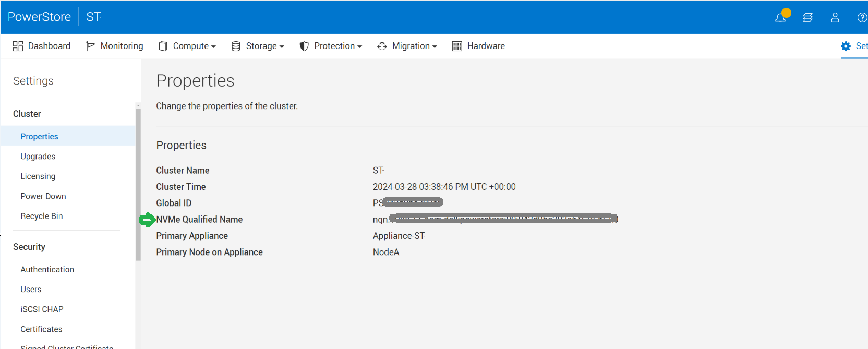Image resolution: width=868 pixels, height=349 pixels.
Task: Click the Security section heading in sidebar
Action: (x=29, y=247)
